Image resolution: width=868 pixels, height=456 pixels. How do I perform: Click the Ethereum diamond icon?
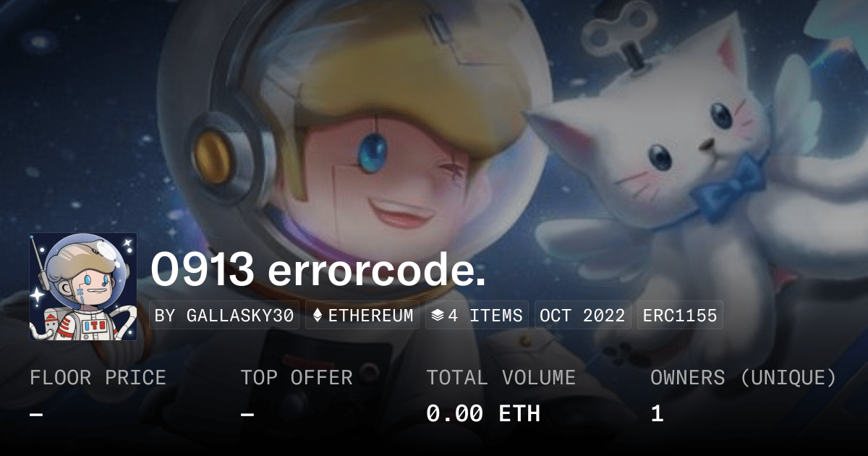click(x=317, y=316)
